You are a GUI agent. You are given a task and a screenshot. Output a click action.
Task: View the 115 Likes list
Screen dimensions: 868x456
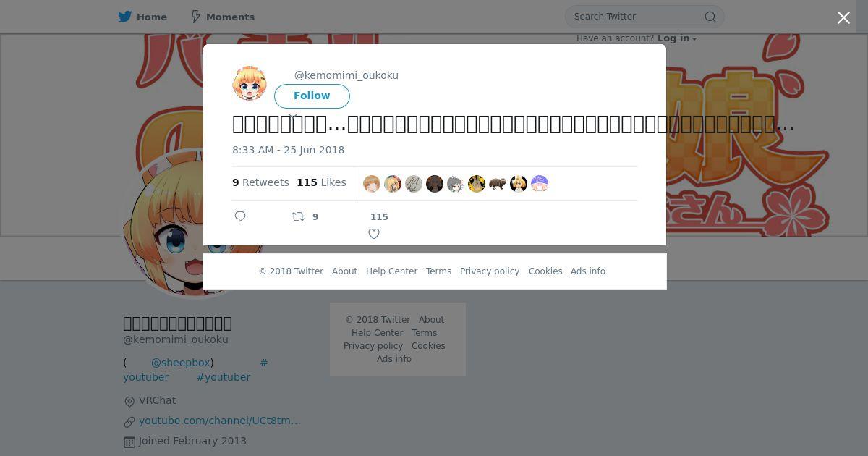point(321,182)
